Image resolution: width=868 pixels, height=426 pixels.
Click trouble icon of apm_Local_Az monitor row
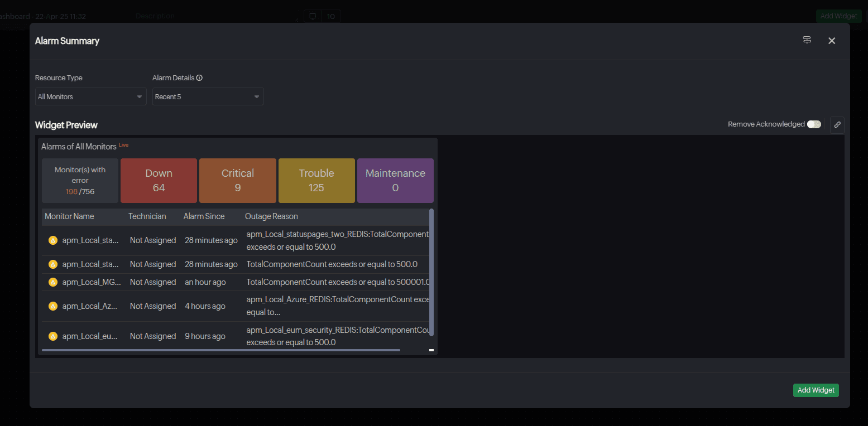pos(53,306)
